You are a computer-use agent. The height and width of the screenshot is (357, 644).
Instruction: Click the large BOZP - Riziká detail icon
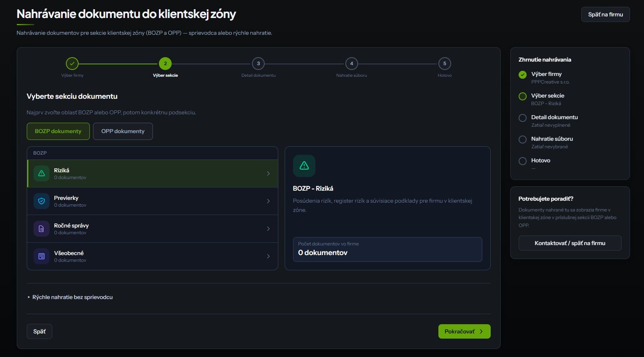(x=304, y=166)
